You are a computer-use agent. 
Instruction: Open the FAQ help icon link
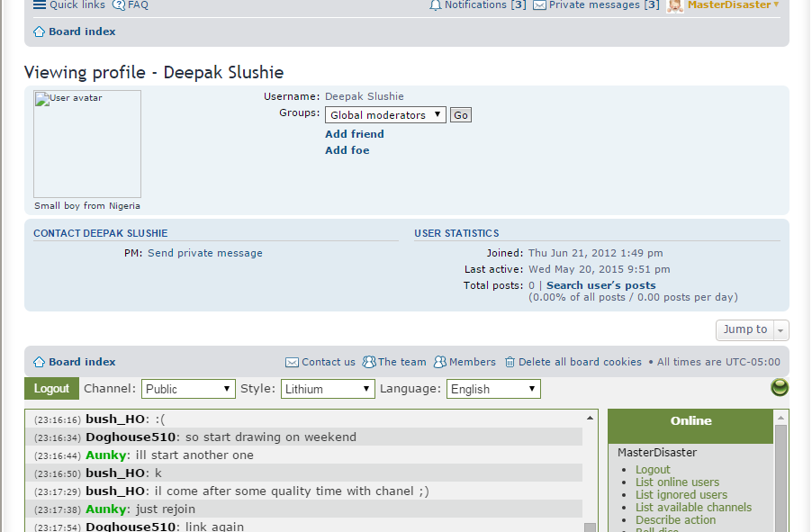tap(119, 5)
